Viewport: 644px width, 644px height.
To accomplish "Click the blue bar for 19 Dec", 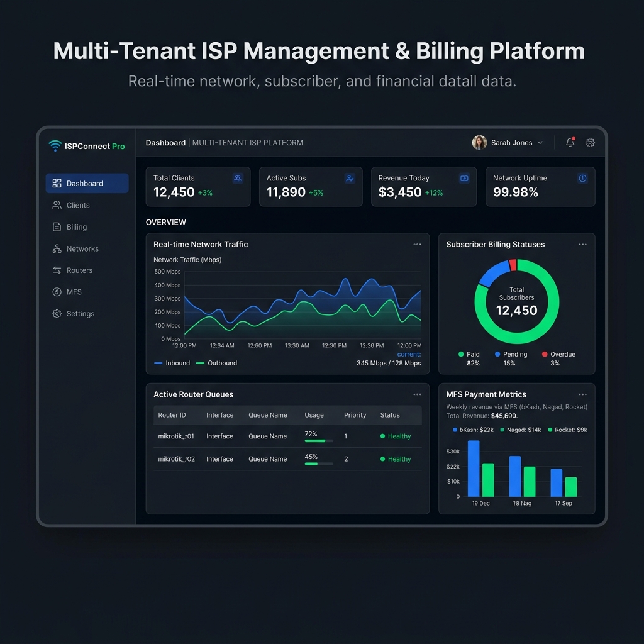I will click(x=474, y=469).
